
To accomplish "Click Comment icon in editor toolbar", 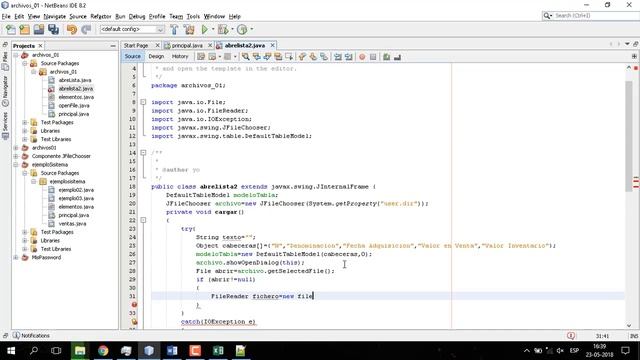I will 387,57.
